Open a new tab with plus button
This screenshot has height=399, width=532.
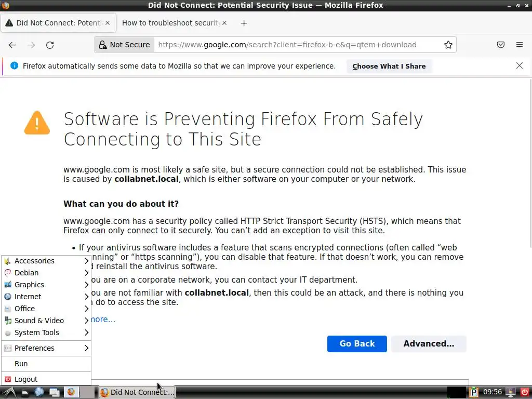pyautogui.click(x=244, y=23)
